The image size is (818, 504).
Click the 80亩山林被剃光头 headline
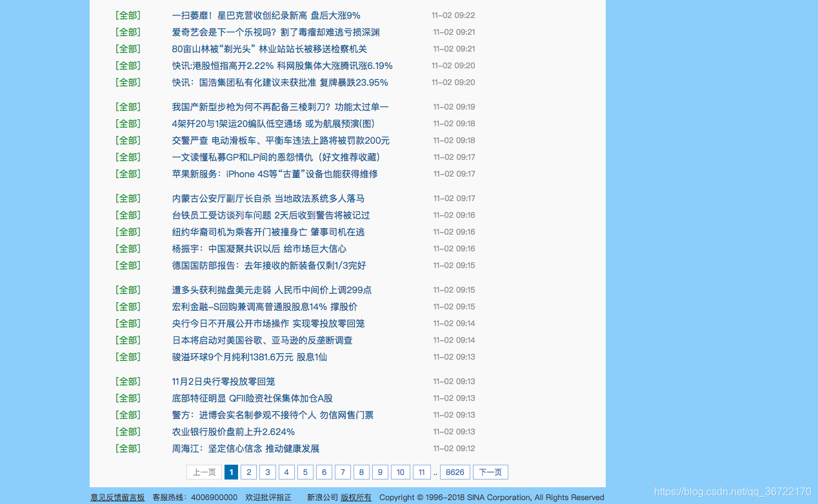click(x=270, y=48)
